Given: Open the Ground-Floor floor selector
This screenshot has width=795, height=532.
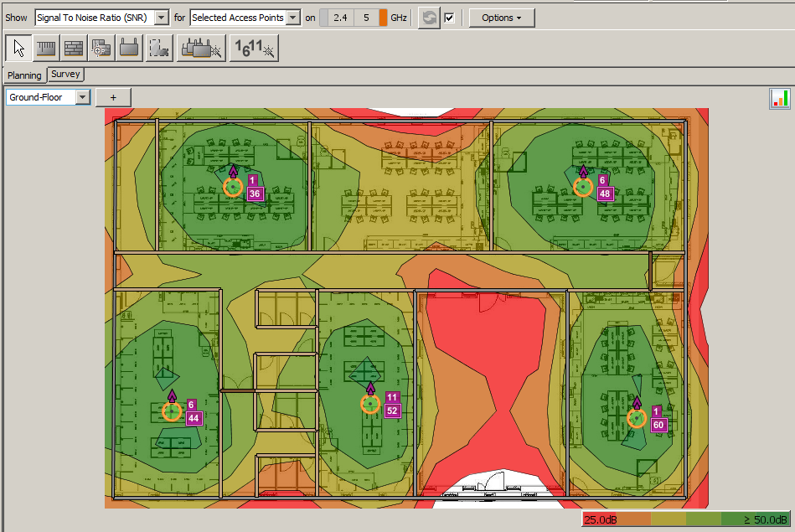Looking at the screenshot, I should tap(48, 97).
